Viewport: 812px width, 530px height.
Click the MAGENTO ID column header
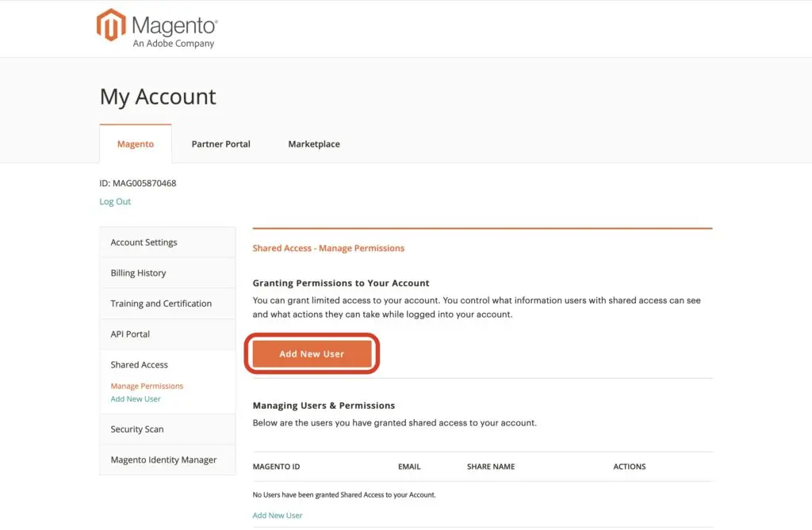coord(276,467)
